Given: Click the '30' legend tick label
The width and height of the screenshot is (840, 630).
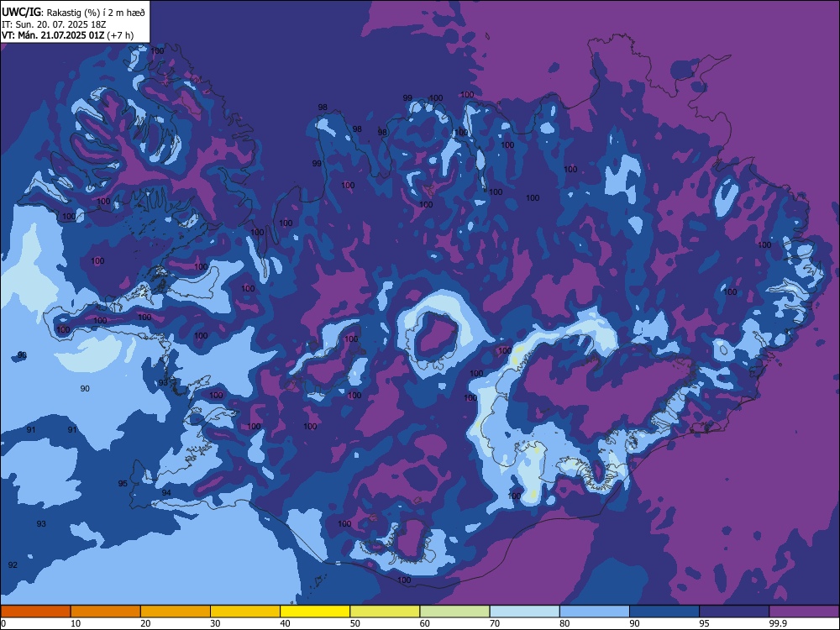Looking at the screenshot, I should click(x=215, y=623).
